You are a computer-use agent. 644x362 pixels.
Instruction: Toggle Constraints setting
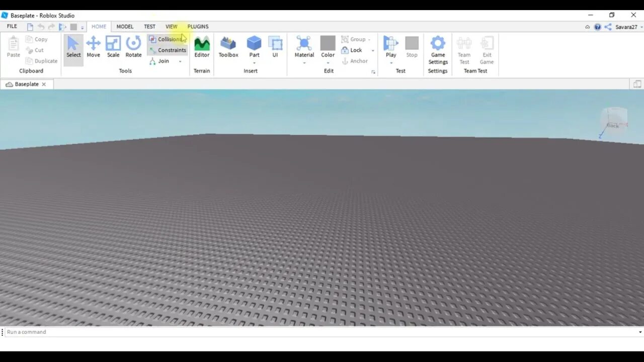(168, 50)
